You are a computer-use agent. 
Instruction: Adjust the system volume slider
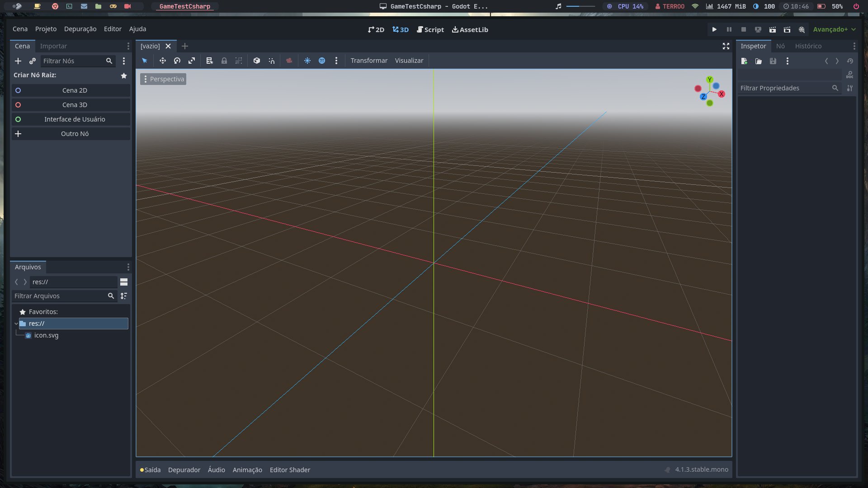(580, 6)
